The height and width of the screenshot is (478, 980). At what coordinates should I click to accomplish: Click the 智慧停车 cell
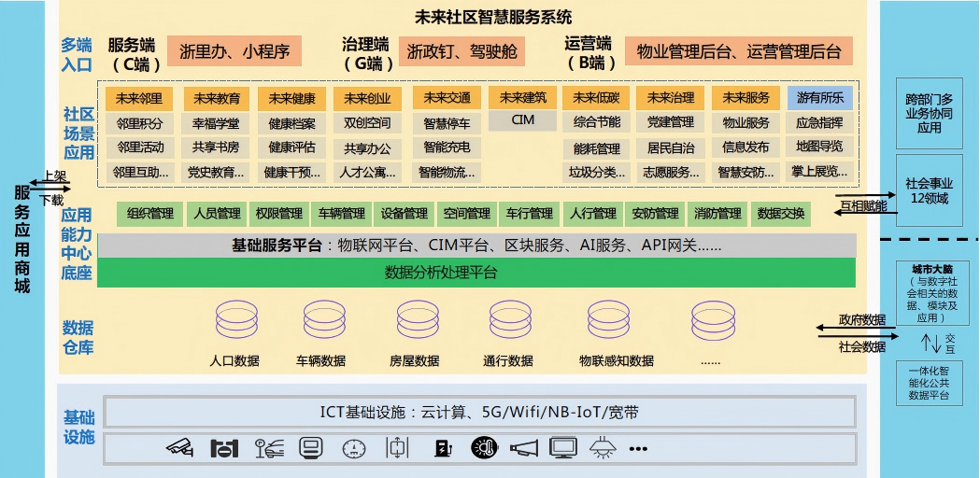[x=447, y=123]
